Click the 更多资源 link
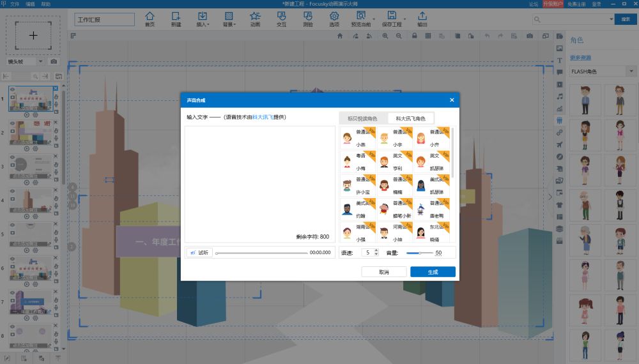 coord(580,58)
